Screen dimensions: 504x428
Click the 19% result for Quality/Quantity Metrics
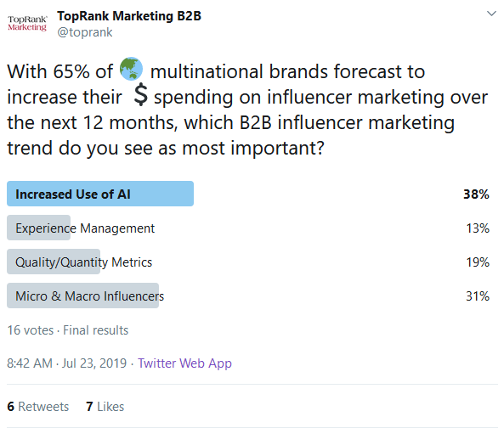pos(478,262)
